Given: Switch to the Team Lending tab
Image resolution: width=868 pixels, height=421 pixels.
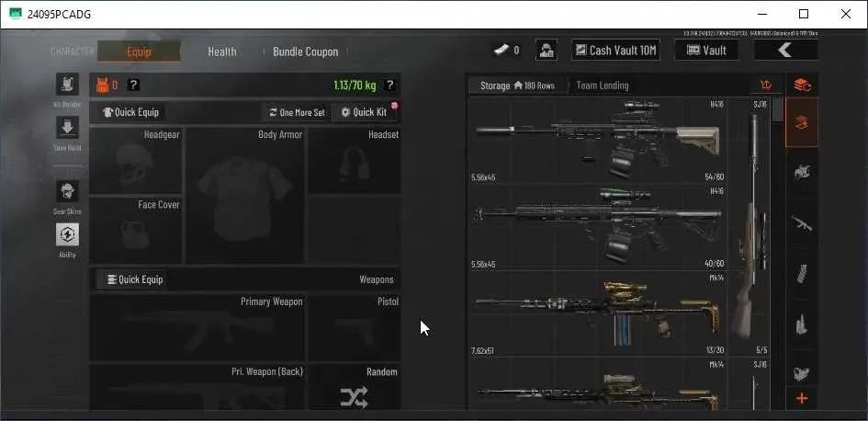Looking at the screenshot, I should pyautogui.click(x=603, y=85).
